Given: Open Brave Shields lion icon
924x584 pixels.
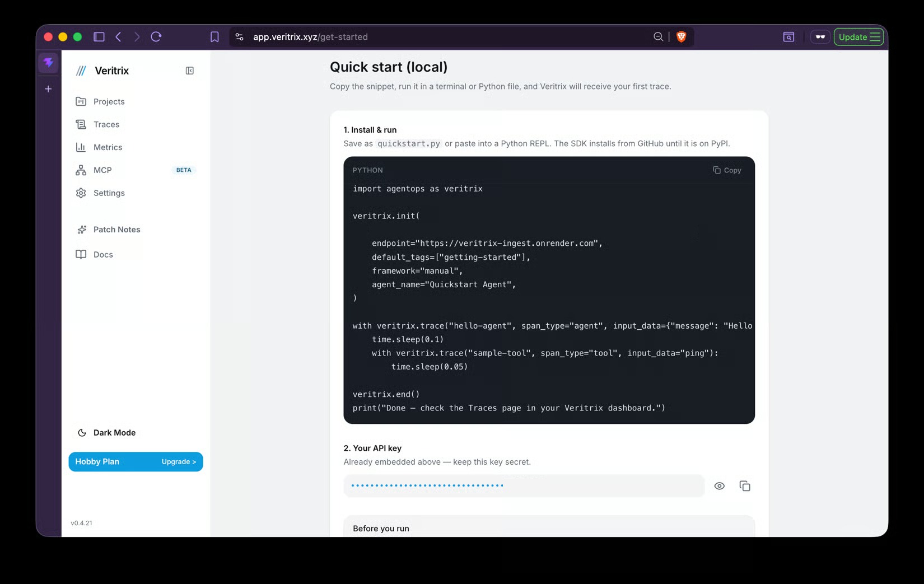Looking at the screenshot, I should (681, 37).
